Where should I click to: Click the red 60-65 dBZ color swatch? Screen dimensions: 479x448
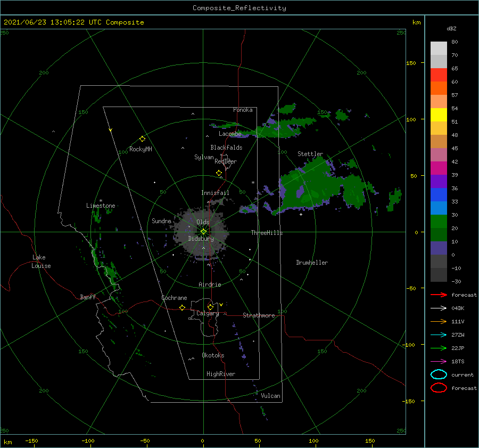[x=439, y=75]
